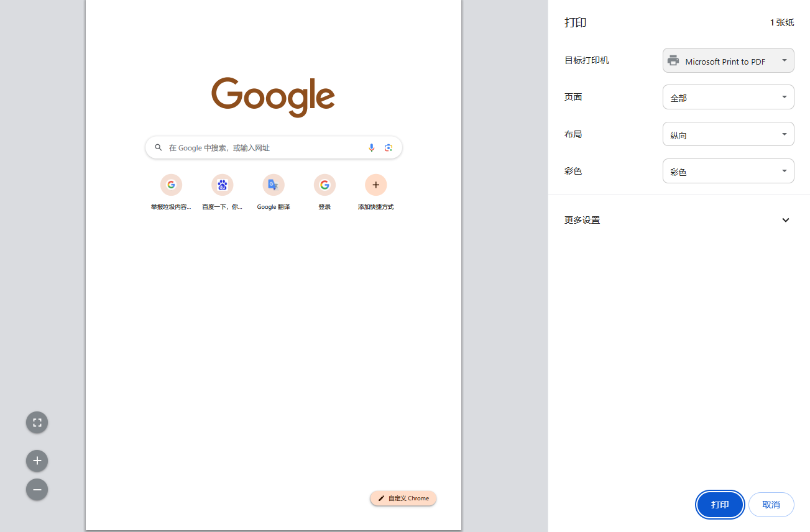This screenshot has height=532, width=810.
Task: Zoom in the print preview
Action: 37,461
